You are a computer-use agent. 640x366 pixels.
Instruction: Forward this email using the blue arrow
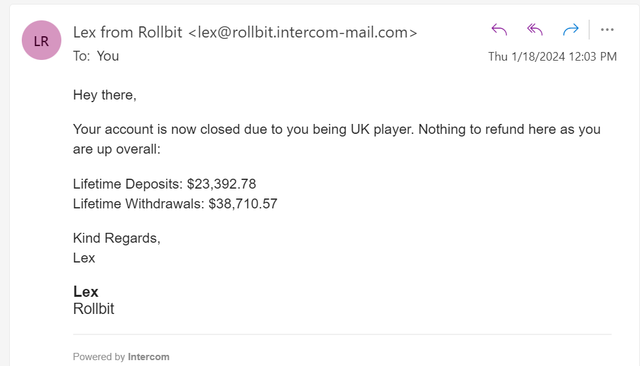coord(571,30)
